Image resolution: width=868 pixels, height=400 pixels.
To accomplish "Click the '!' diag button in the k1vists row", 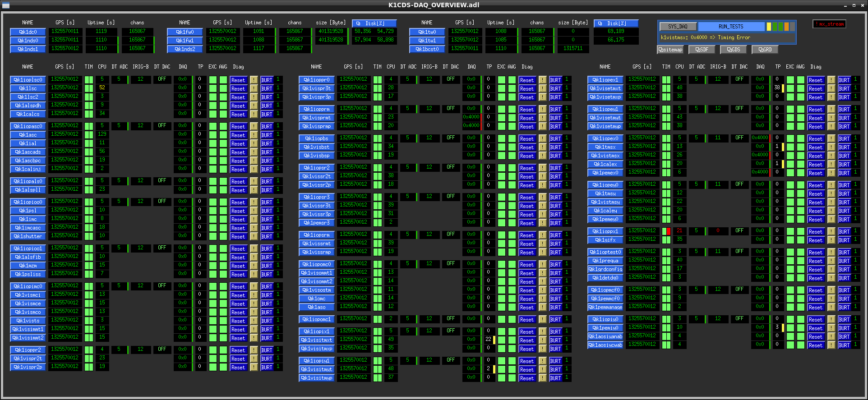I will [254, 321].
